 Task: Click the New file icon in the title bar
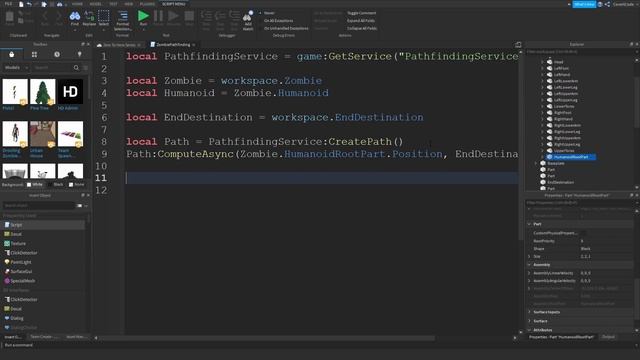click(21, 4)
